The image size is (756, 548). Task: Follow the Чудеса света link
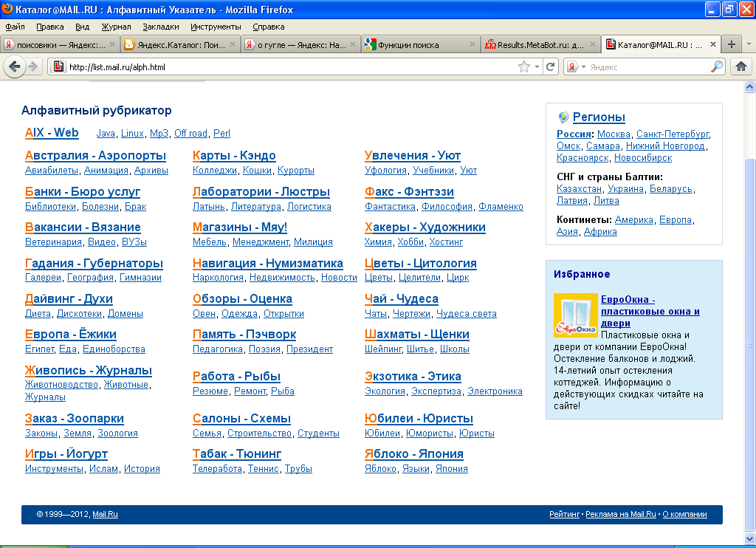point(467,314)
